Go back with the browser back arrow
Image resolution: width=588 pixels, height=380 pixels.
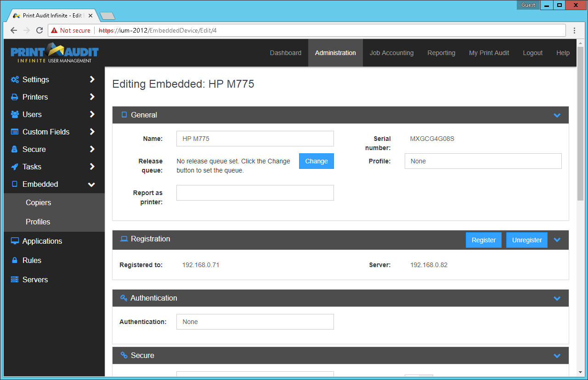click(14, 30)
